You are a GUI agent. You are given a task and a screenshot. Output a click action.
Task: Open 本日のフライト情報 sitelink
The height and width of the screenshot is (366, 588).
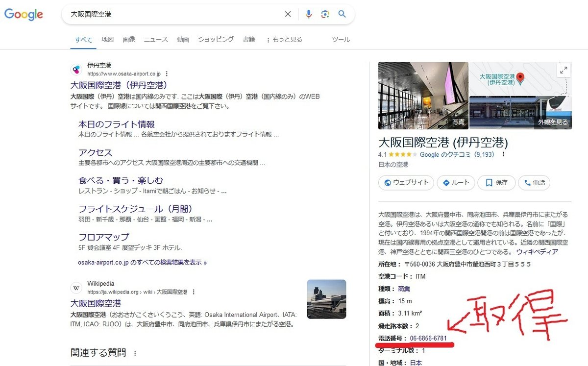point(117,124)
